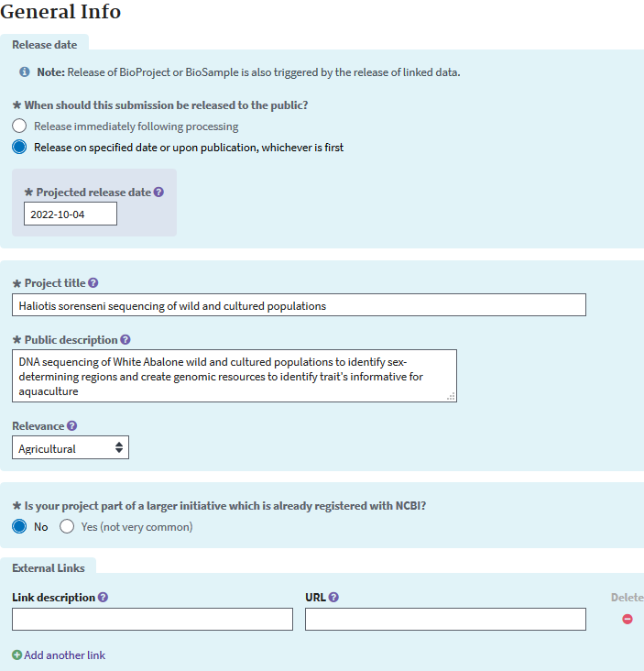Click the Public description help icon

tap(126, 340)
